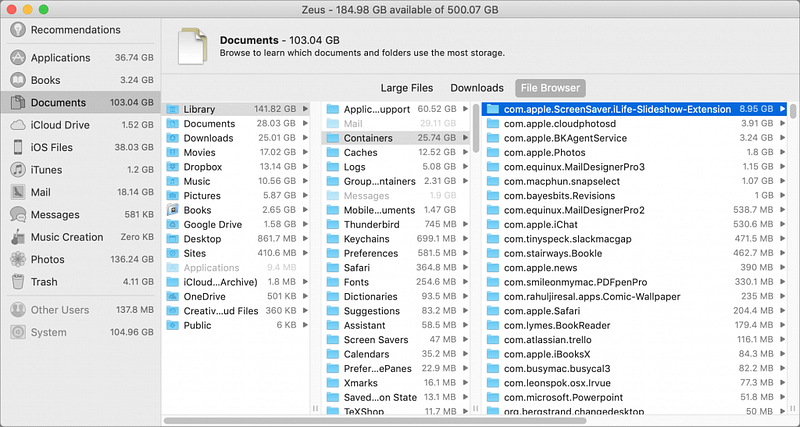Select the Fonts folder row
Image resolution: width=800 pixels, height=427 pixels.
coord(397,282)
